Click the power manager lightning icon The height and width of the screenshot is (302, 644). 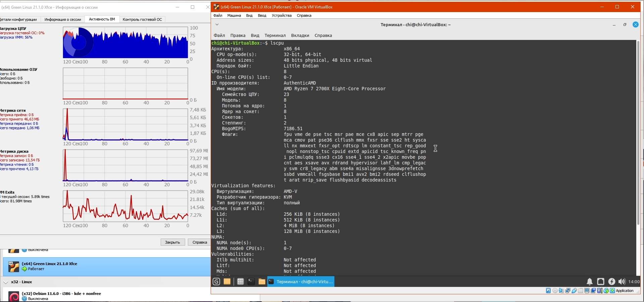612,282
